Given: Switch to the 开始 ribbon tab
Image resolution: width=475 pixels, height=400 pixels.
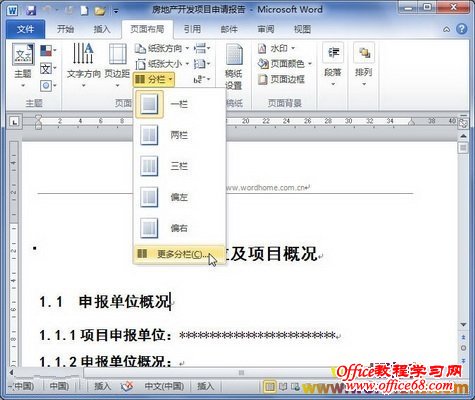Looking at the screenshot, I should click(65, 29).
